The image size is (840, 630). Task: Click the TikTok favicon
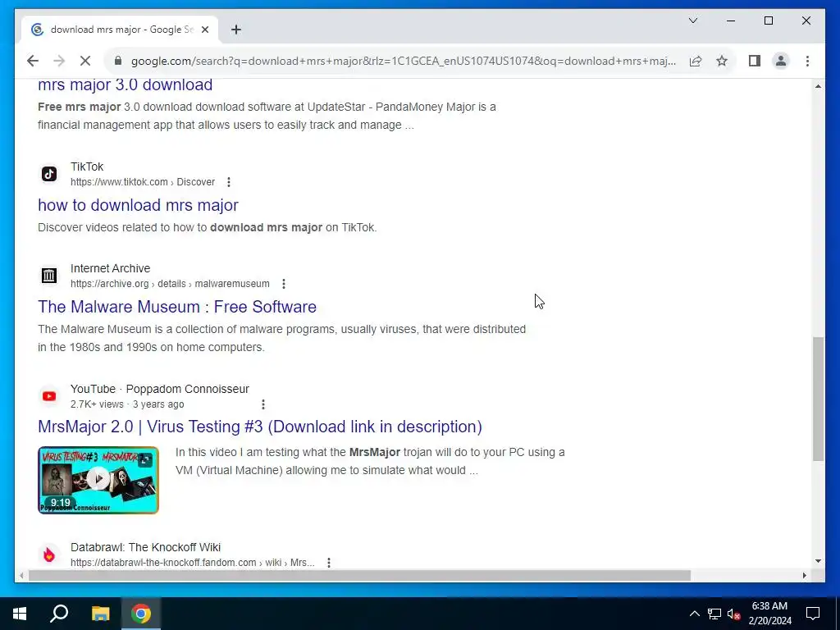tap(49, 174)
